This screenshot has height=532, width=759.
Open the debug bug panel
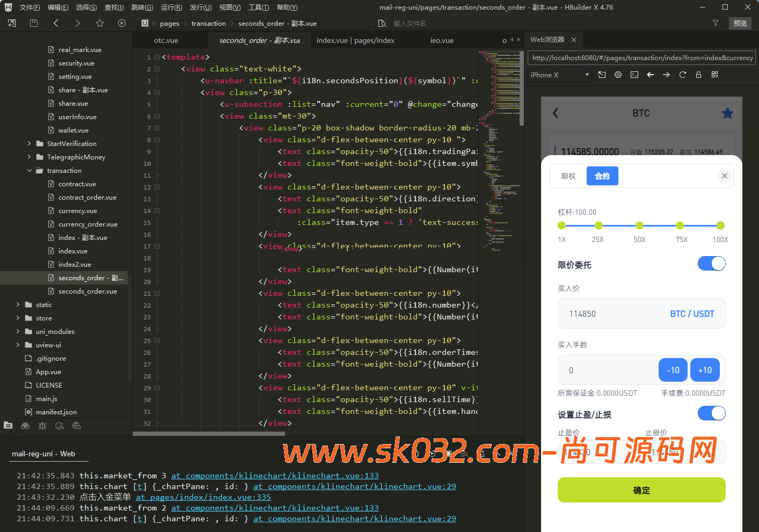(x=42, y=426)
